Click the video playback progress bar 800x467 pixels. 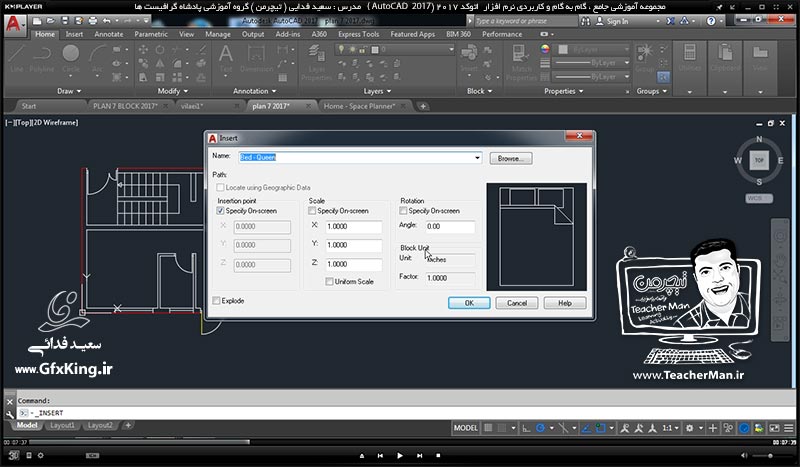(x=401, y=442)
